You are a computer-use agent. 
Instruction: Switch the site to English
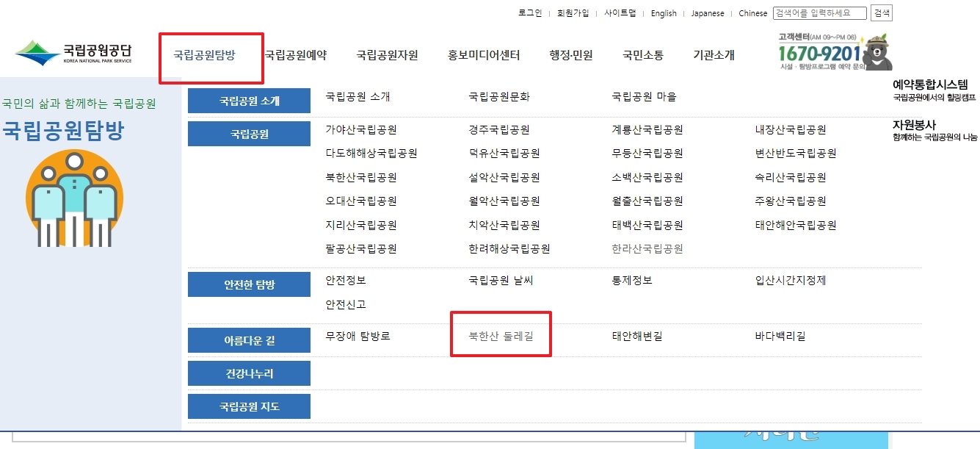point(663,12)
